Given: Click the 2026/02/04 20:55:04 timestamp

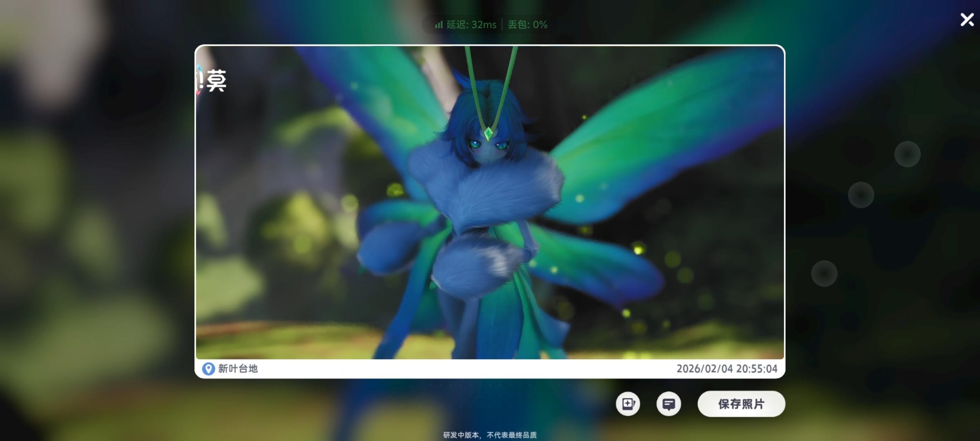Looking at the screenshot, I should point(726,369).
